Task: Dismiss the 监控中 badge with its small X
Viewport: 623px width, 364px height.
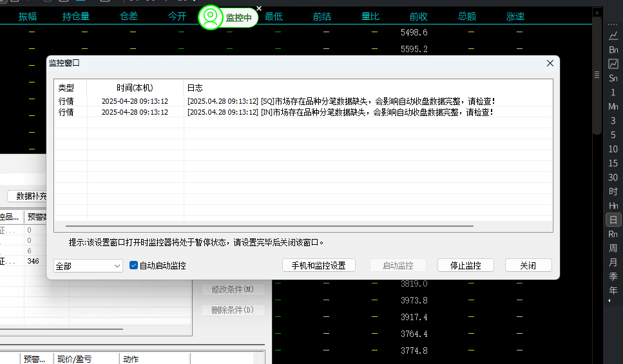Action: 259,8
